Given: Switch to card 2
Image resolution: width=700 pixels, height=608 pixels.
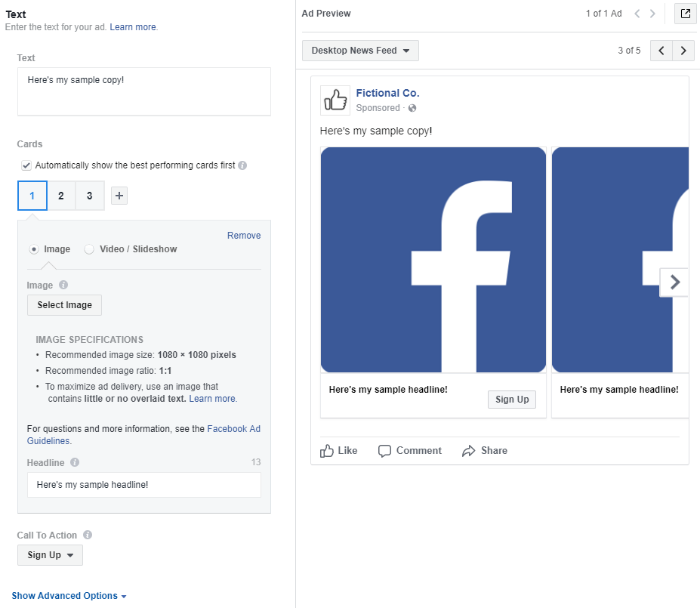Looking at the screenshot, I should coord(60,195).
